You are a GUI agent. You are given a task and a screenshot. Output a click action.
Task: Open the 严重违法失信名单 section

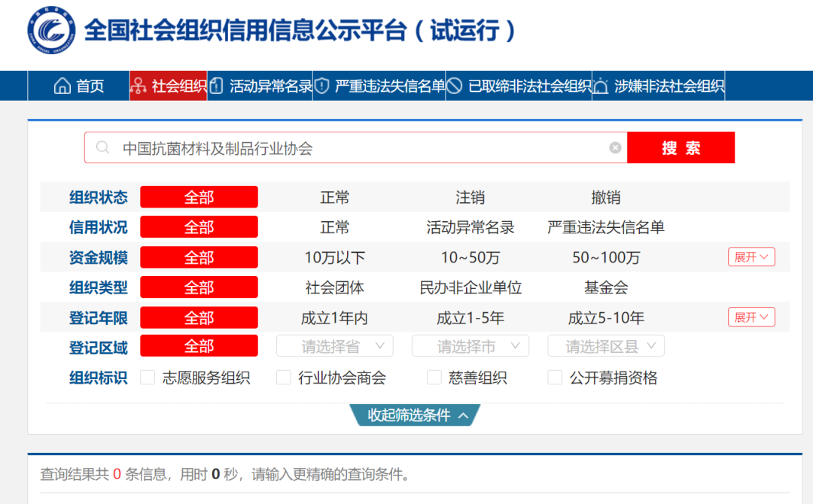pos(380,86)
